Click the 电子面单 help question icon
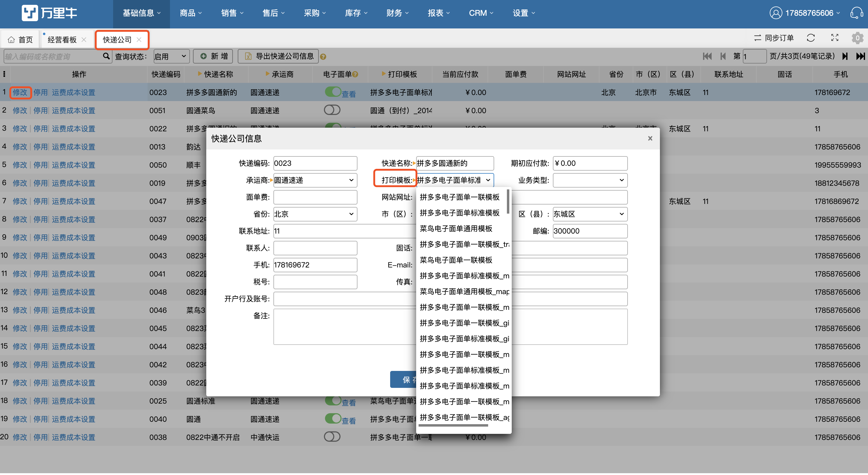The image size is (868, 475). (355, 74)
